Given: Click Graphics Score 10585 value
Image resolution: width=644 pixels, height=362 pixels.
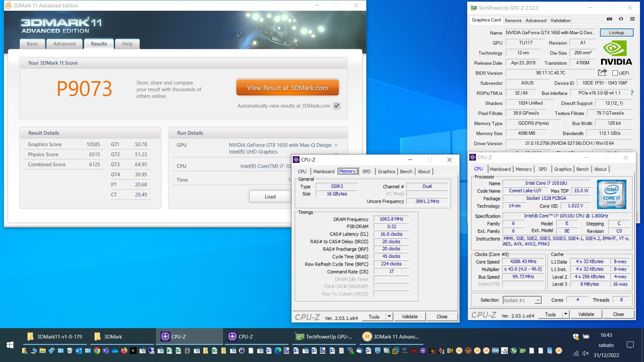Looking at the screenshot, I should [x=93, y=144].
